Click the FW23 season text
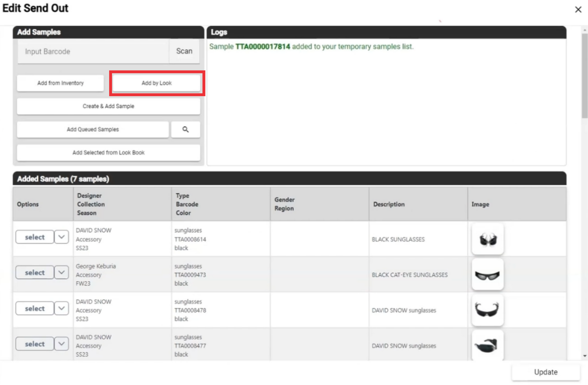The width and height of the screenshot is (588, 385). tap(83, 283)
